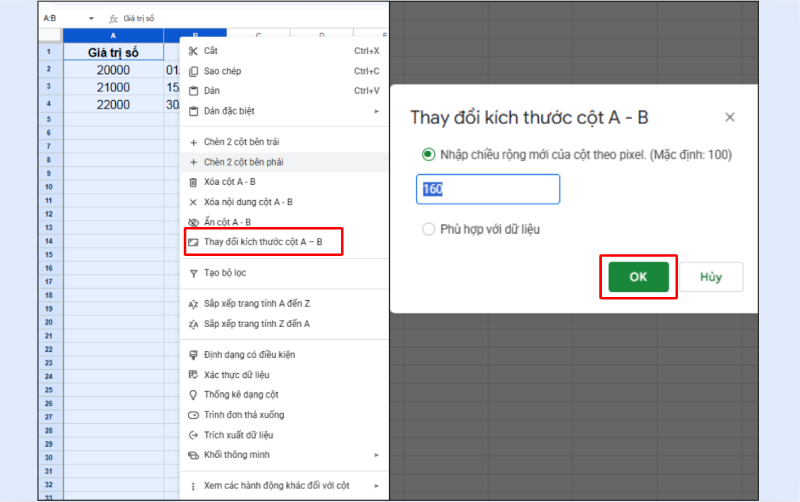Confirm with the green OK button
This screenshot has width=800, height=502.
[638, 277]
